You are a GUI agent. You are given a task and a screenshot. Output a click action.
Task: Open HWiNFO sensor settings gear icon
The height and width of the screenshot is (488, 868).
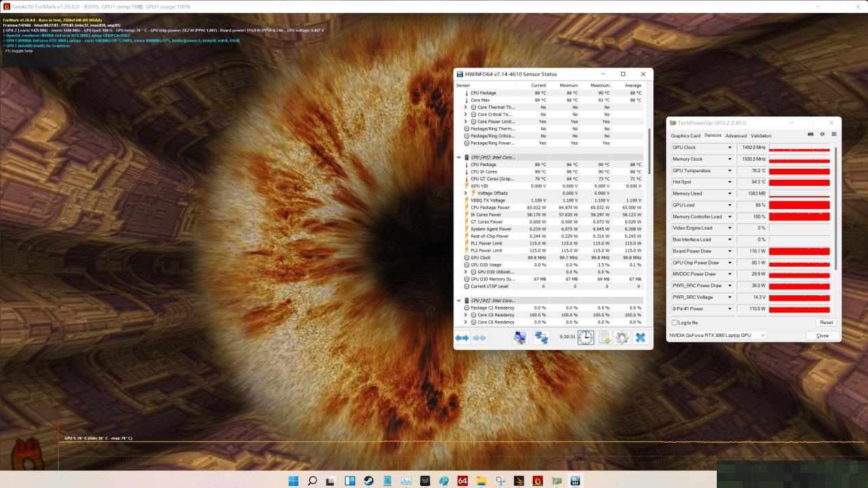[622, 338]
